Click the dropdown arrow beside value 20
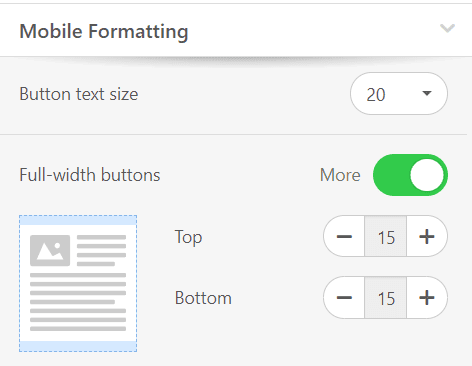This screenshot has height=366, width=472. point(427,93)
